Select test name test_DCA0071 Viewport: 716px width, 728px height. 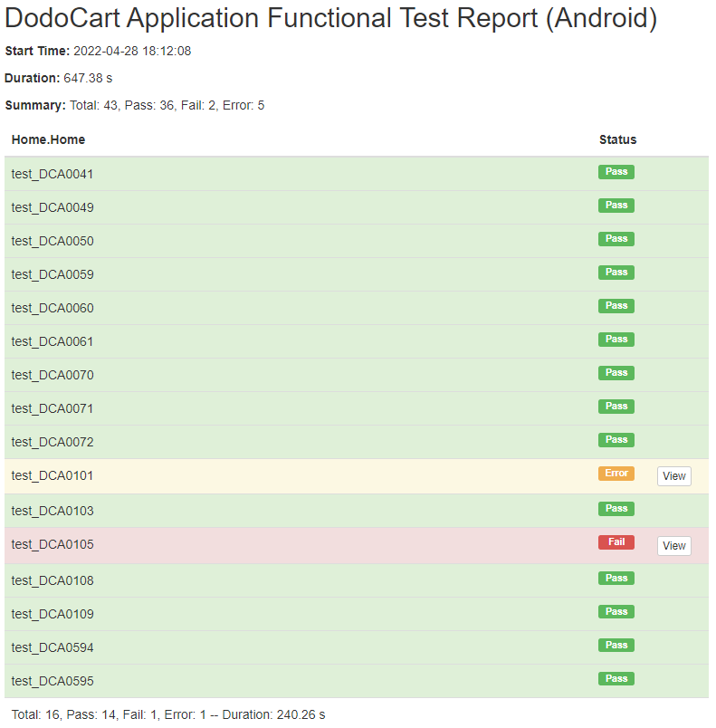point(53,408)
